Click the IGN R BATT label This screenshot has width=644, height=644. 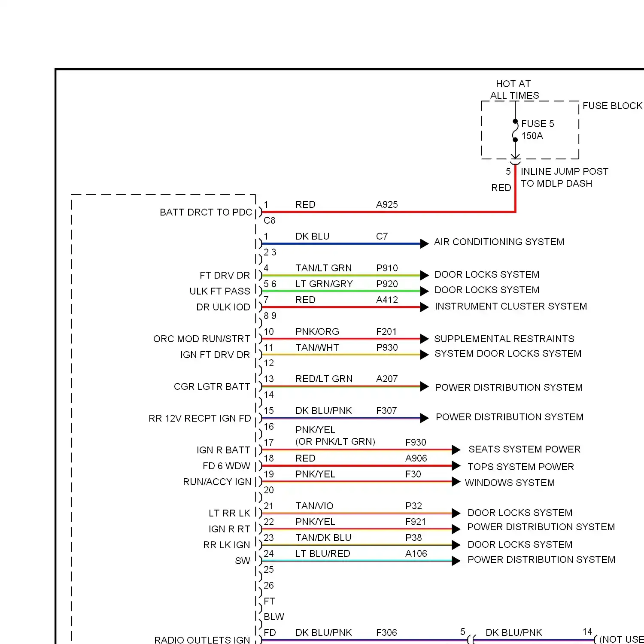coord(223,450)
